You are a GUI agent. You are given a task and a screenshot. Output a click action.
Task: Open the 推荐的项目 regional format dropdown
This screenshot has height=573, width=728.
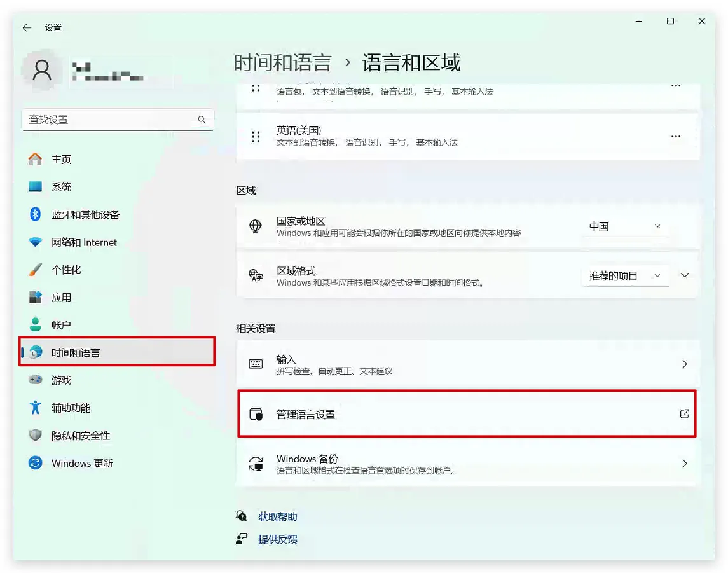pos(625,276)
